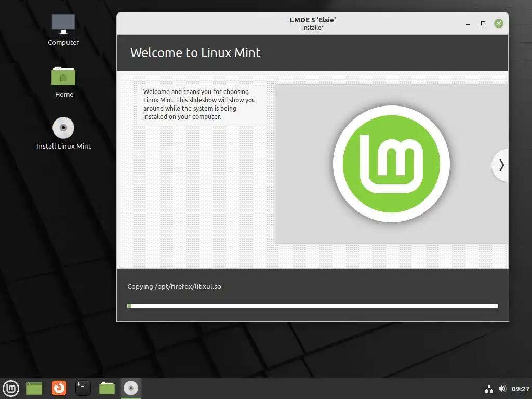Close the Installer window
The width and height of the screenshot is (532, 399).
[x=499, y=23]
